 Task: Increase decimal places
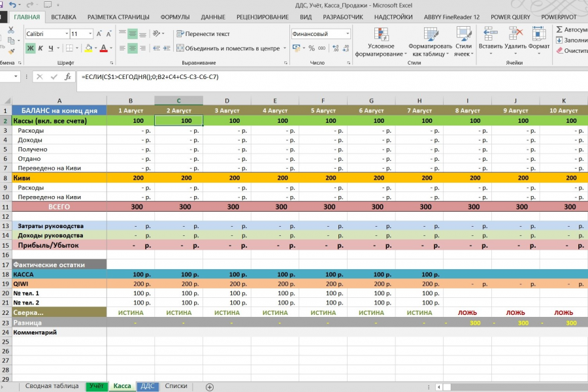click(336, 48)
